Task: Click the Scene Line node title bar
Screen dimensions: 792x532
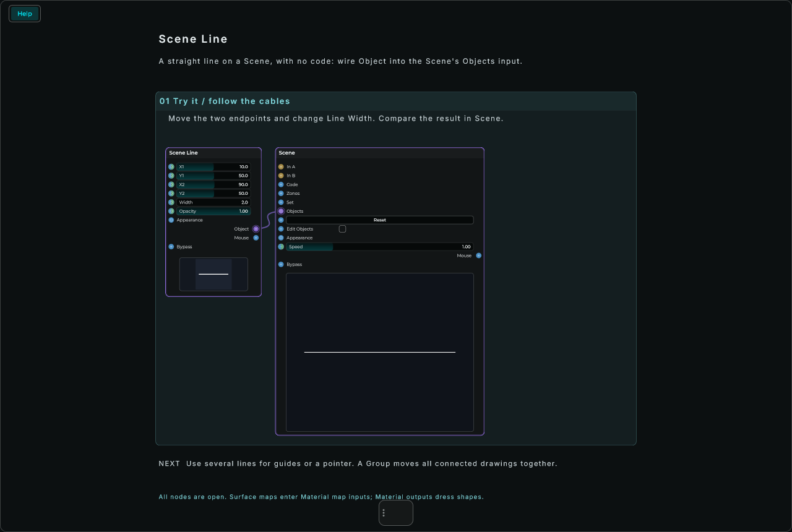Action: pos(213,153)
